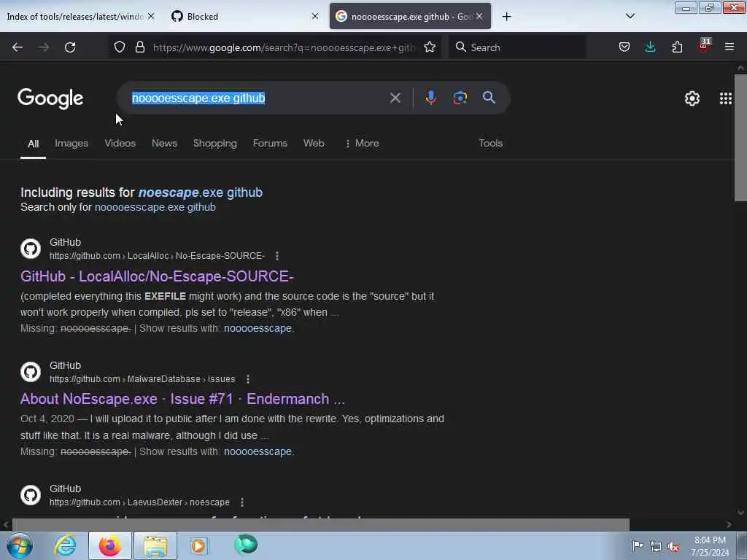This screenshot has height=560, width=747.
Task: Open options dots for LaevusDexter result
Action: (x=242, y=502)
